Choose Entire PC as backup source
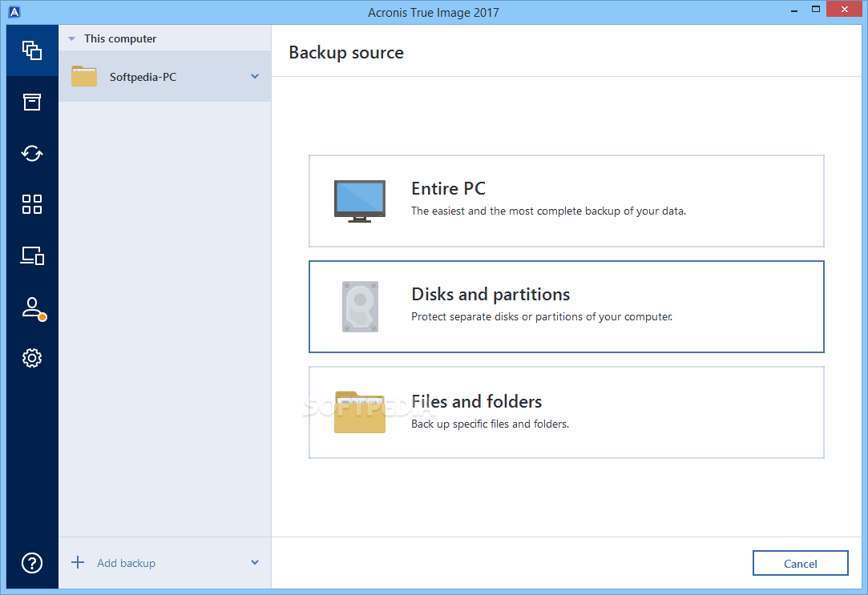Image resolution: width=868 pixels, height=595 pixels. [x=567, y=201]
